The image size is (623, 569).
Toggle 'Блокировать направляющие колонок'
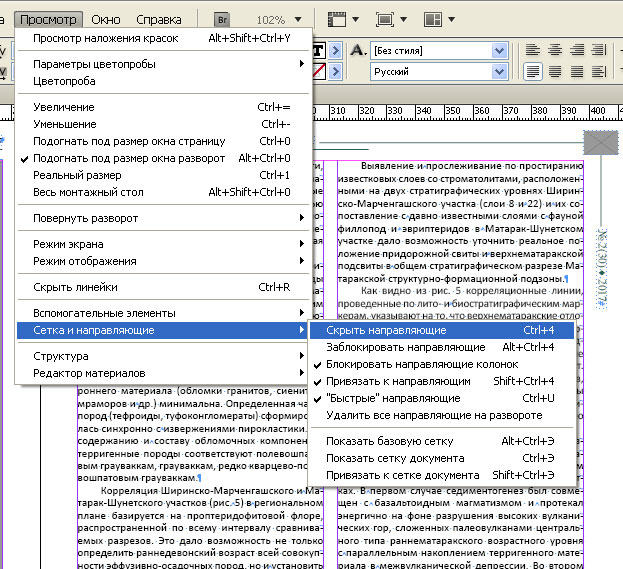(442, 364)
